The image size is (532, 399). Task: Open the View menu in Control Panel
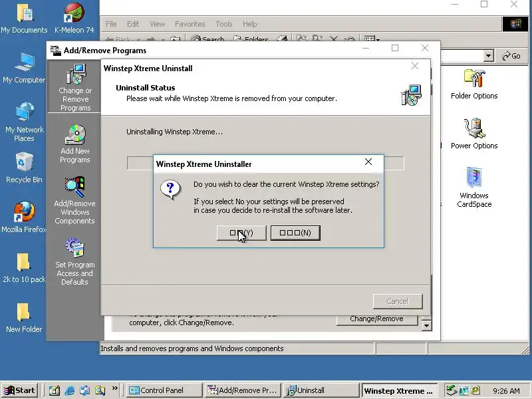click(x=157, y=24)
